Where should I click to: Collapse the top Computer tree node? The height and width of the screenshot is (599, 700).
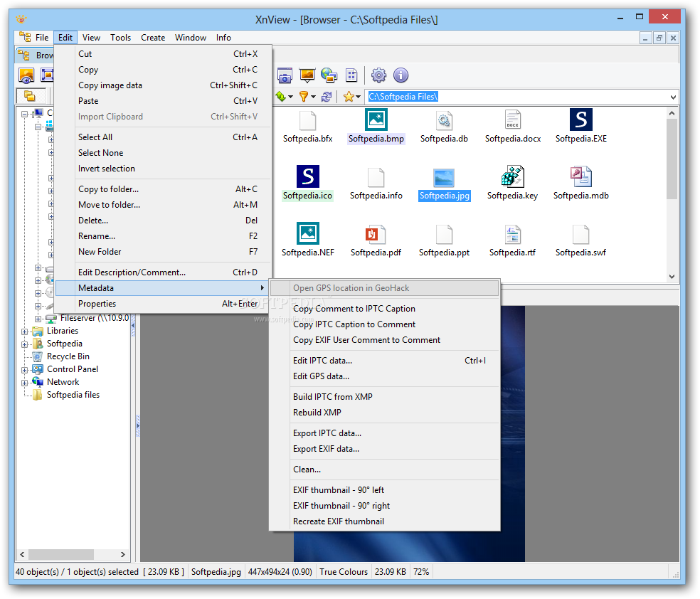[x=25, y=114]
